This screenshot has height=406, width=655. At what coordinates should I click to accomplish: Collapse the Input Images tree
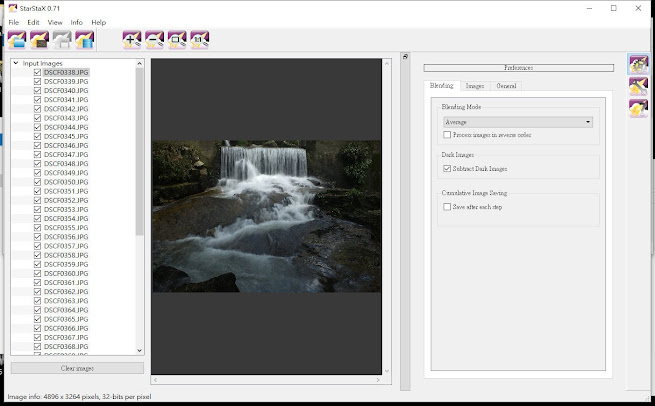coord(16,63)
